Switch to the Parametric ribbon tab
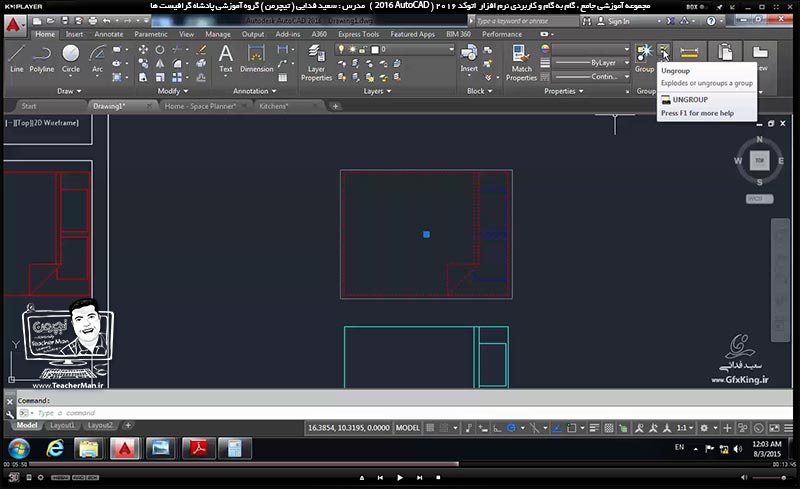This screenshot has width=800, height=489. [x=151, y=34]
